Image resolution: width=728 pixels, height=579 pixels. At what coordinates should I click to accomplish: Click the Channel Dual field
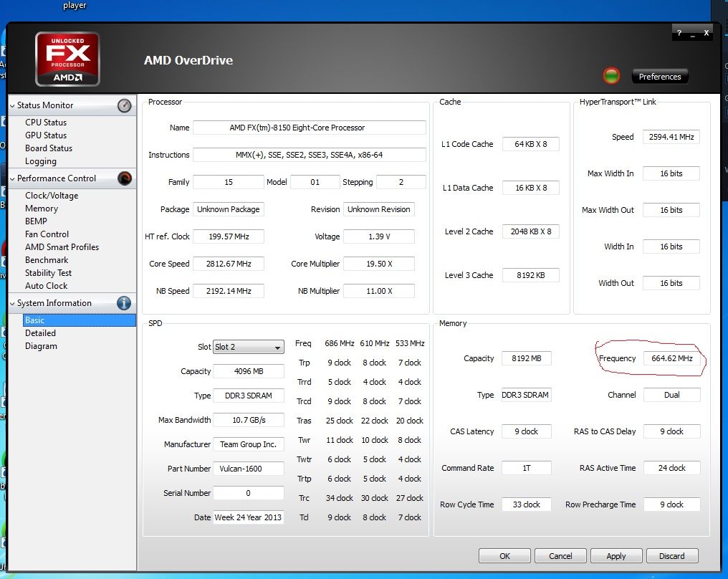672,395
